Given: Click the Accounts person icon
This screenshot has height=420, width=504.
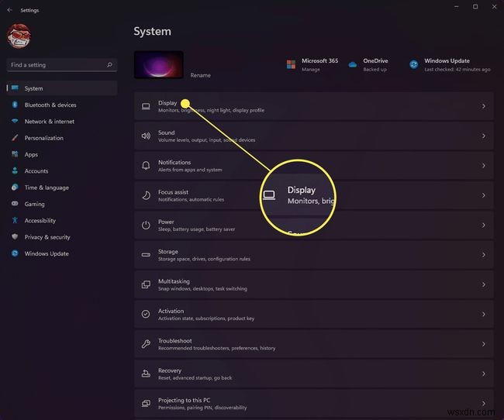Looking at the screenshot, I should [x=15, y=170].
